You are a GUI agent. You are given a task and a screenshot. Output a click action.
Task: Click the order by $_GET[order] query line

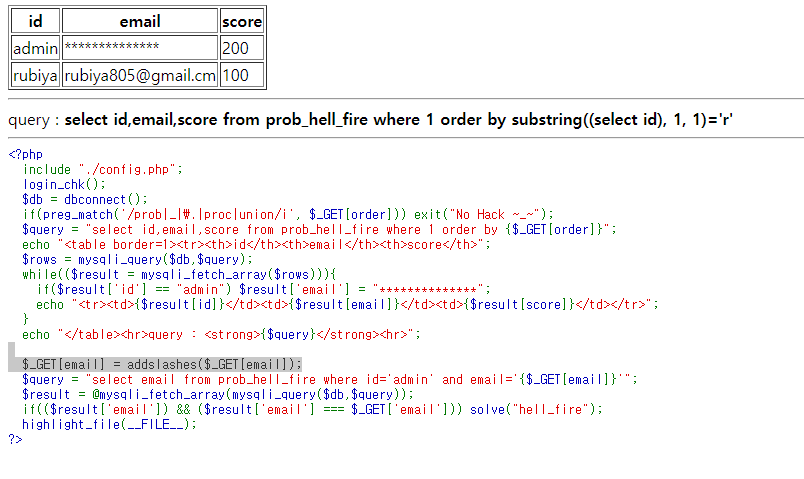click(x=319, y=229)
